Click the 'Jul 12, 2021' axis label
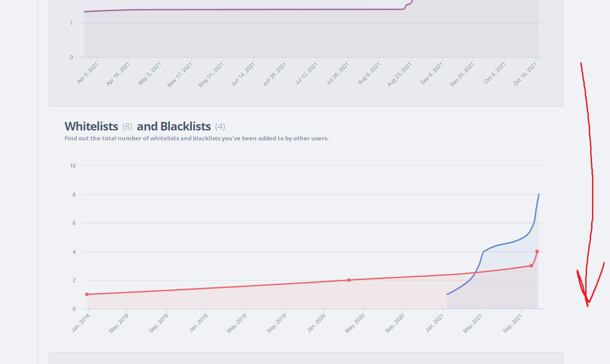Viewport: 610px width, 364px height. [307, 73]
